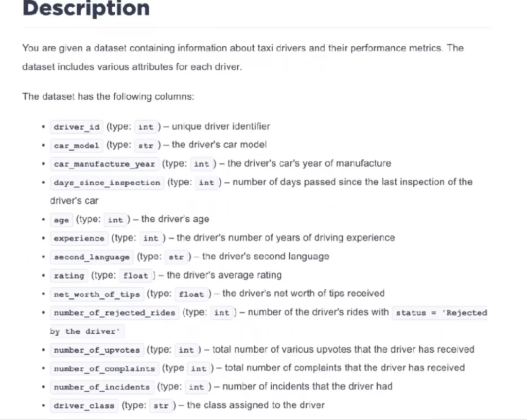Image resolution: width=527 pixels, height=420 pixels.
Task: Click the status = 'Rejected code snippet
Action: pyautogui.click(x=440, y=313)
